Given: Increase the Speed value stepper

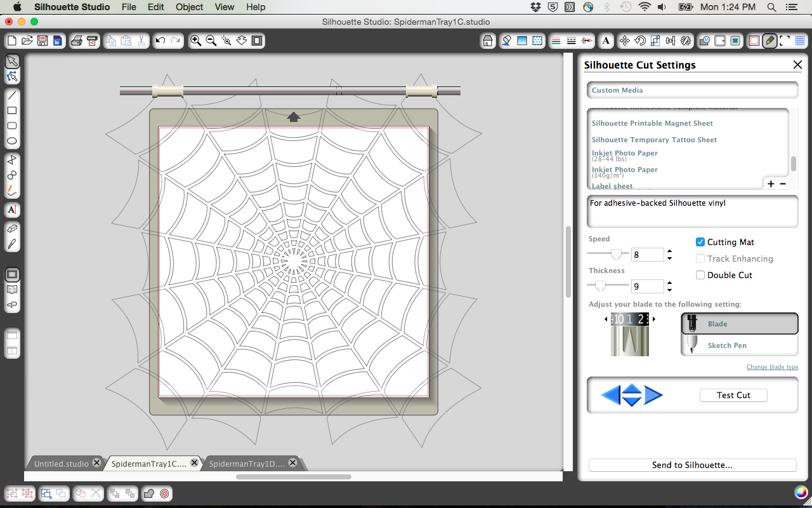Looking at the screenshot, I should click(x=669, y=251).
